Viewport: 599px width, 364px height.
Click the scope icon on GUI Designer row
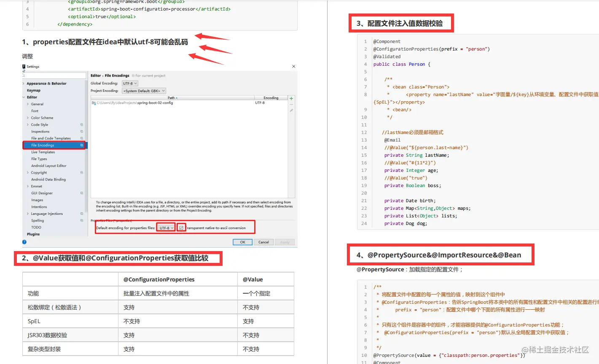[82, 193]
